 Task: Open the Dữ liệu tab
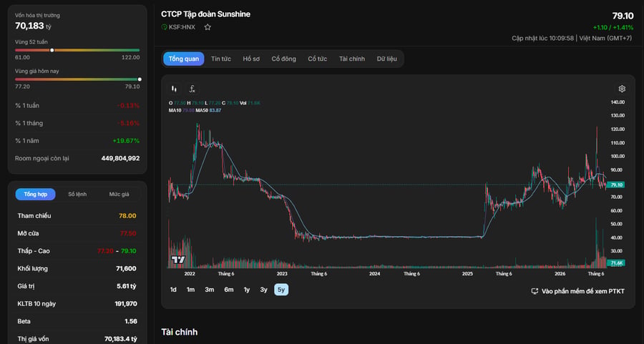(x=387, y=59)
